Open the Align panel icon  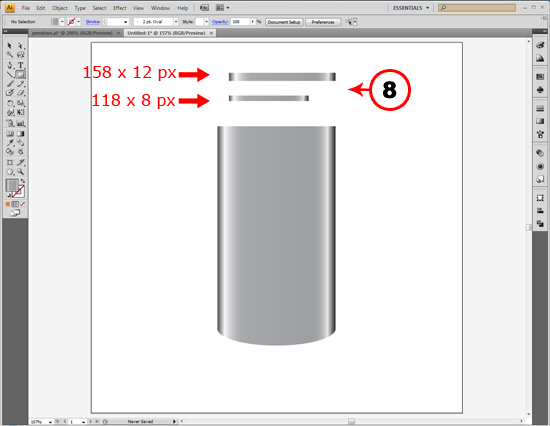coord(540,211)
